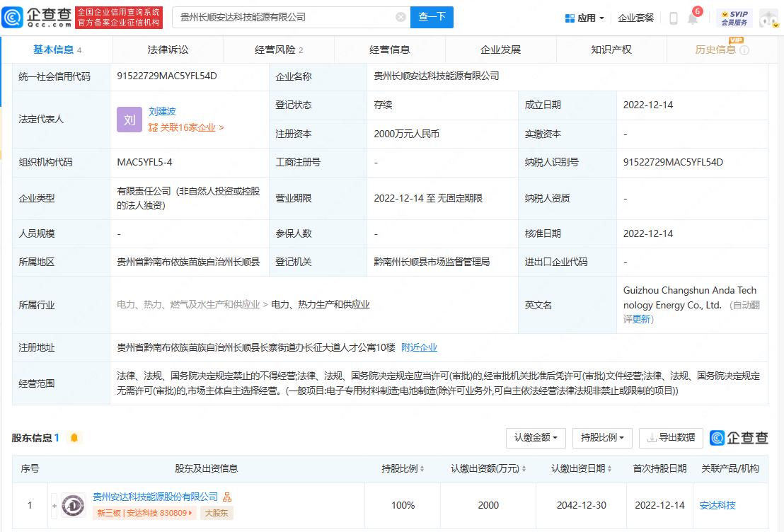Click the company name search input field
The height and width of the screenshot is (532, 784).
[x=283, y=17]
